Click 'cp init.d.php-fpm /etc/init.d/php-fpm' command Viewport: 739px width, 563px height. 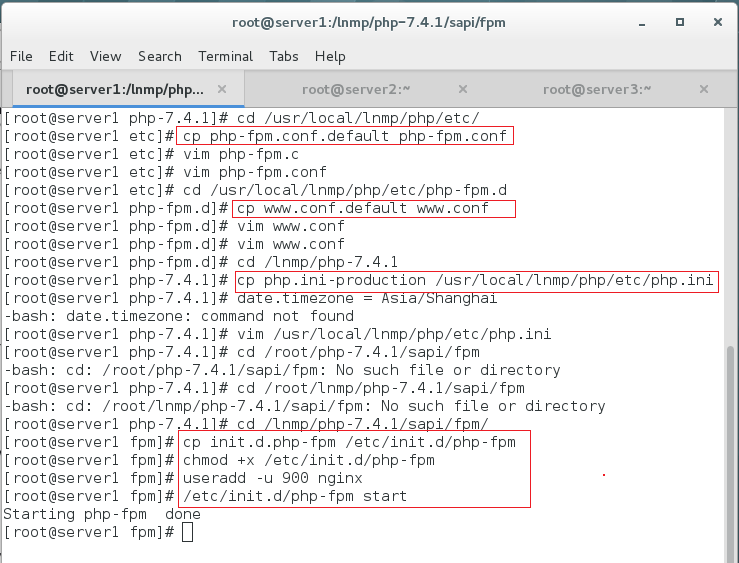349,442
